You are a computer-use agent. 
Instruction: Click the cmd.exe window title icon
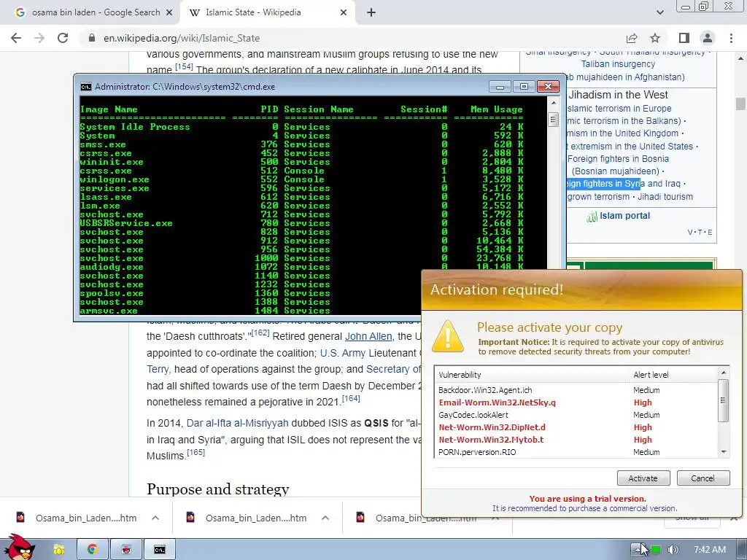coord(86,87)
